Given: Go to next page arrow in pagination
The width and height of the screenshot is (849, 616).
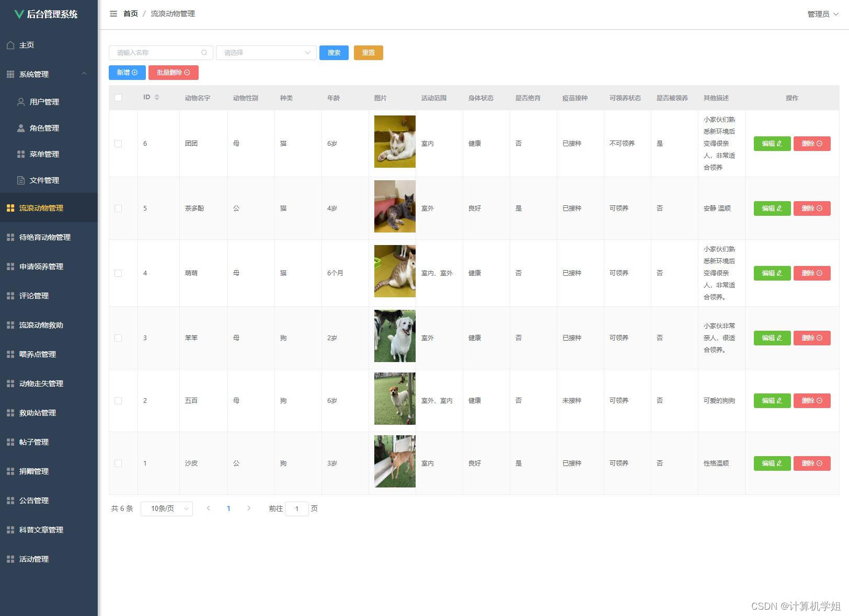Looking at the screenshot, I should 249,508.
